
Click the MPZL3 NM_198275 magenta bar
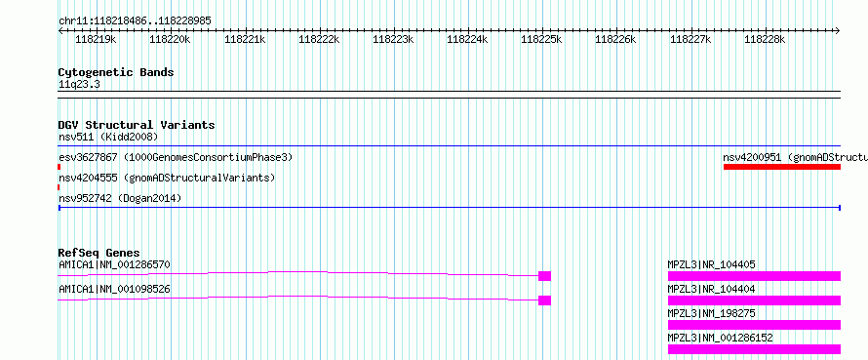tap(755, 325)
